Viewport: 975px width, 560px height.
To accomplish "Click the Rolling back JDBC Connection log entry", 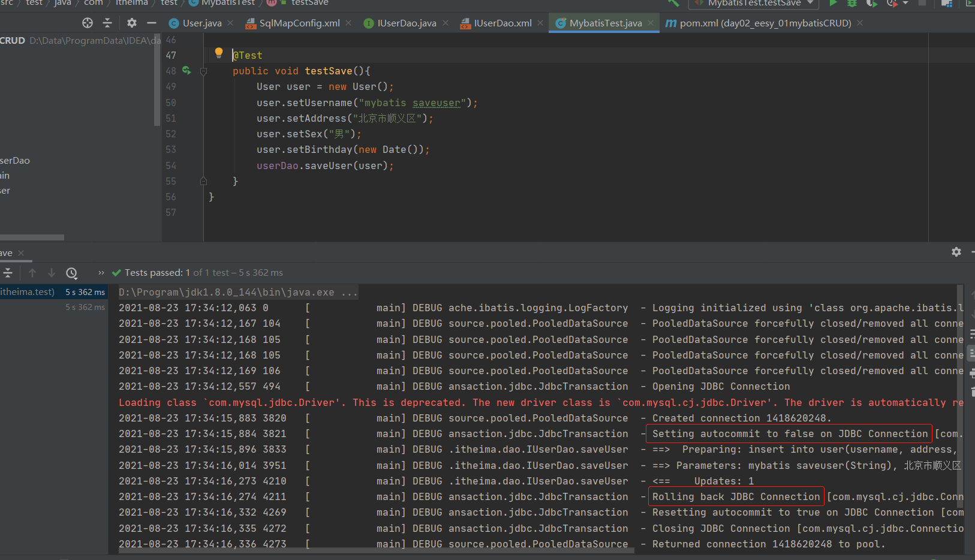I will 736,496.
